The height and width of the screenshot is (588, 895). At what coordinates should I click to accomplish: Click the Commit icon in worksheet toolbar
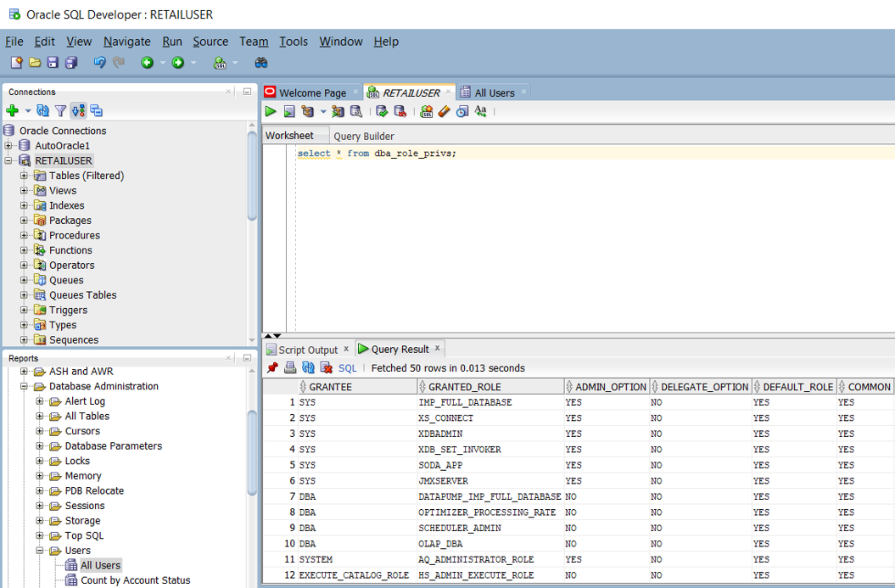[382, 111]
